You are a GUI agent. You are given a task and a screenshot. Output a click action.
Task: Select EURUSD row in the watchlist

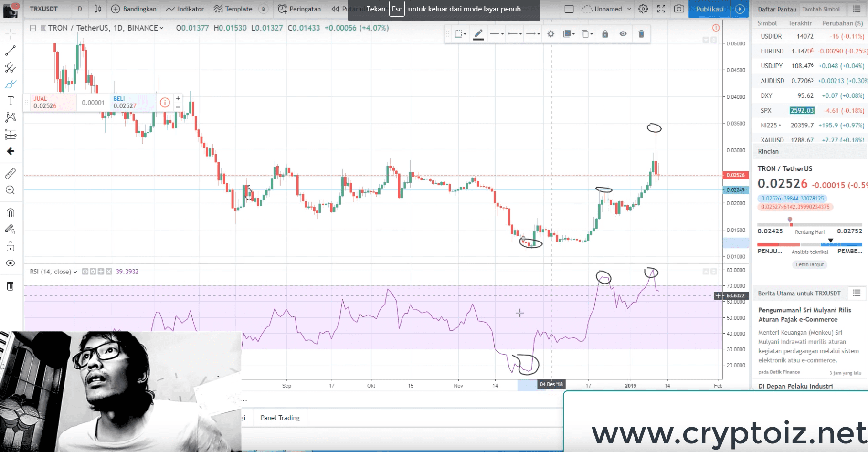(x=810, y=51)
